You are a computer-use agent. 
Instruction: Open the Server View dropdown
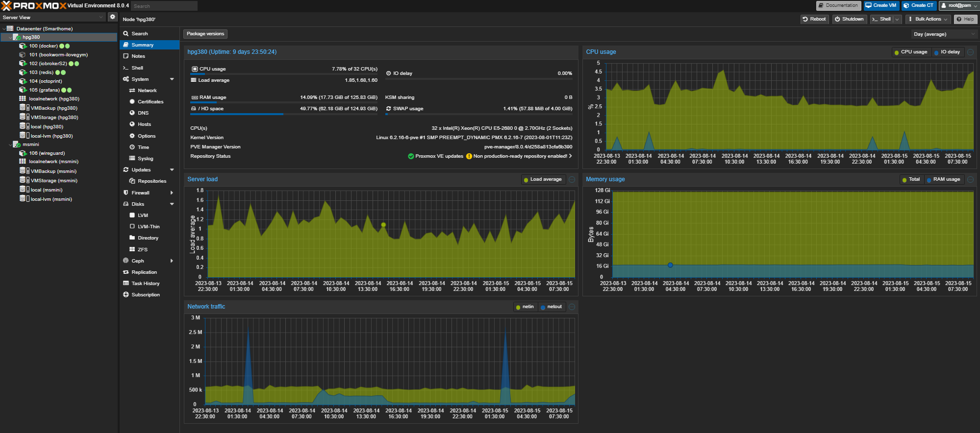tap(101, 17)
